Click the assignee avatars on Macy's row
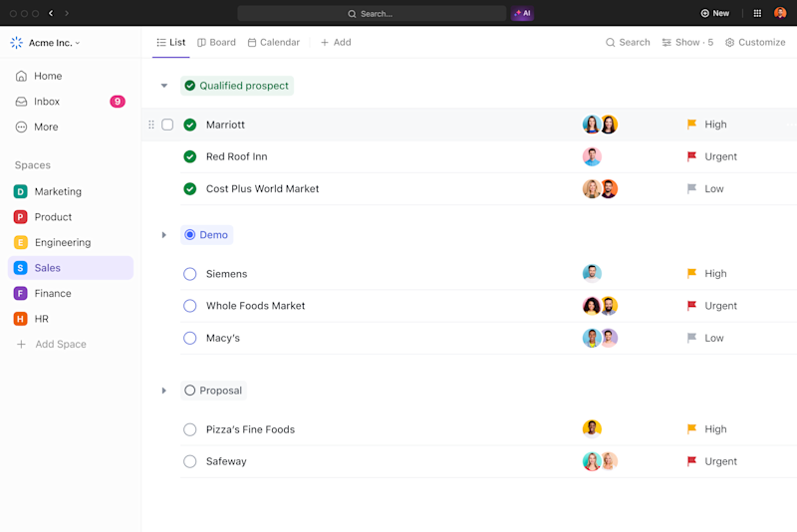This screenshot has width=797, height=532. pos(600,338)
